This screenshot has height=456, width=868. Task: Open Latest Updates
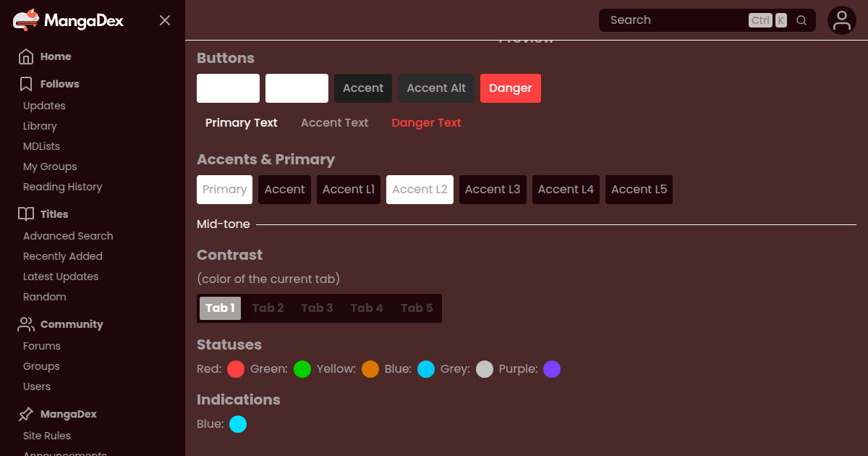click(x=61, y=276)
